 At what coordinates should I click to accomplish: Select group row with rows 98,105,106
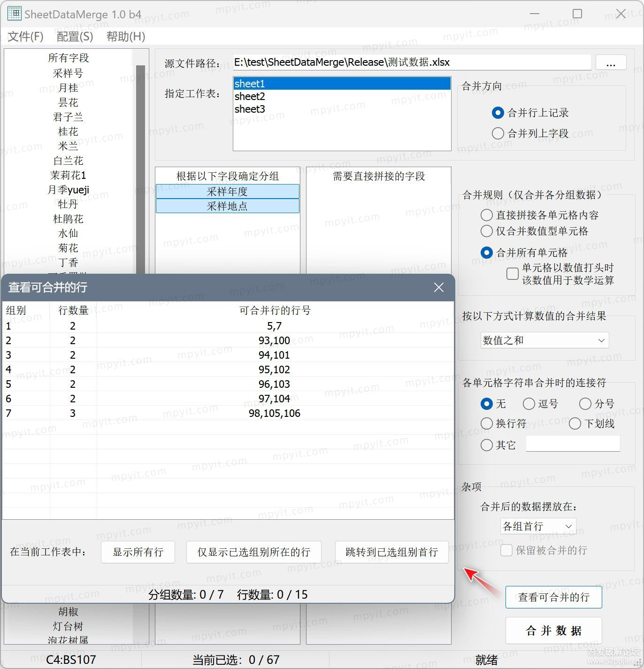tap(228, 413)
